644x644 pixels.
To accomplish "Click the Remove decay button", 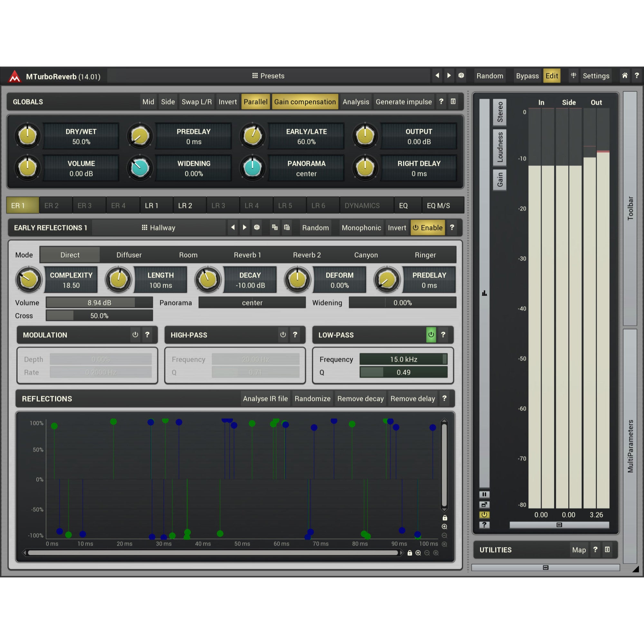I will 360,399.
